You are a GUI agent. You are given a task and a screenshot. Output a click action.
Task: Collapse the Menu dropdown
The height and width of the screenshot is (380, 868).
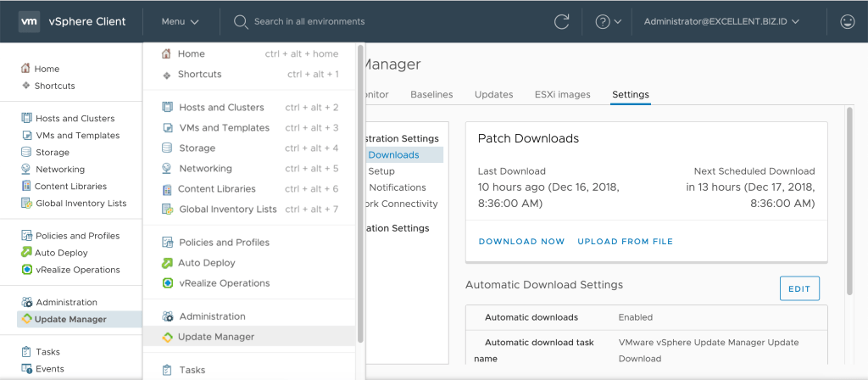click(x=180, y=21)
